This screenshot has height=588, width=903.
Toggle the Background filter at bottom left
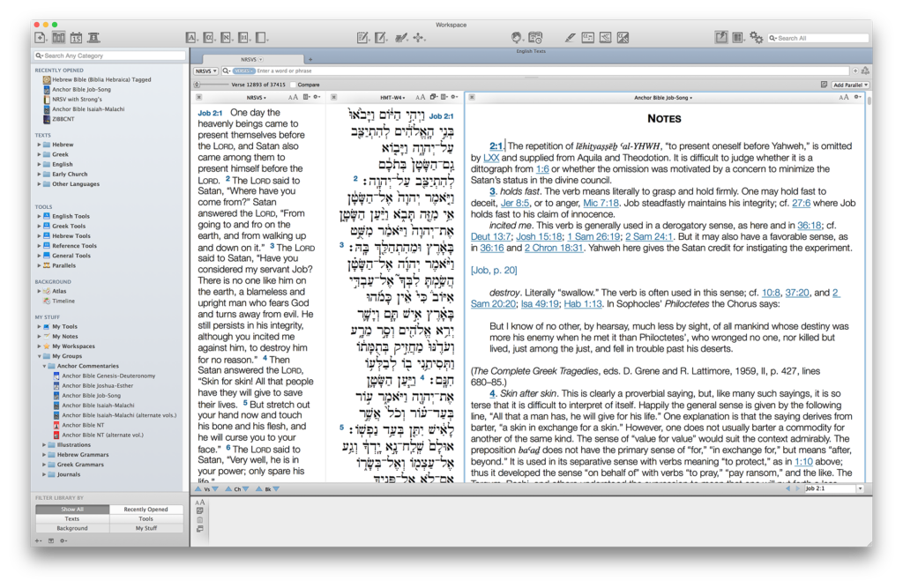(x=71, y=529)
